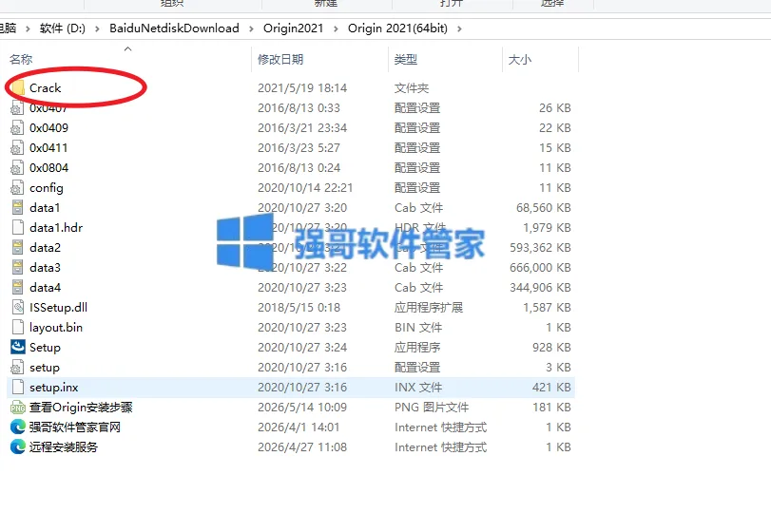
Task: Select 查看Origin安装步骤 file name
Action: tap(81, 408)
